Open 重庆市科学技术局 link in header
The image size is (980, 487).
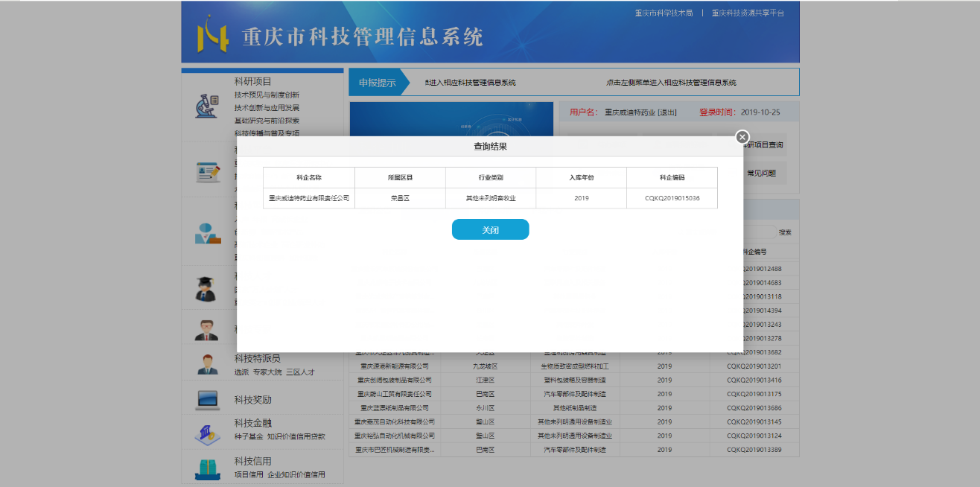(x=664, y=13)
